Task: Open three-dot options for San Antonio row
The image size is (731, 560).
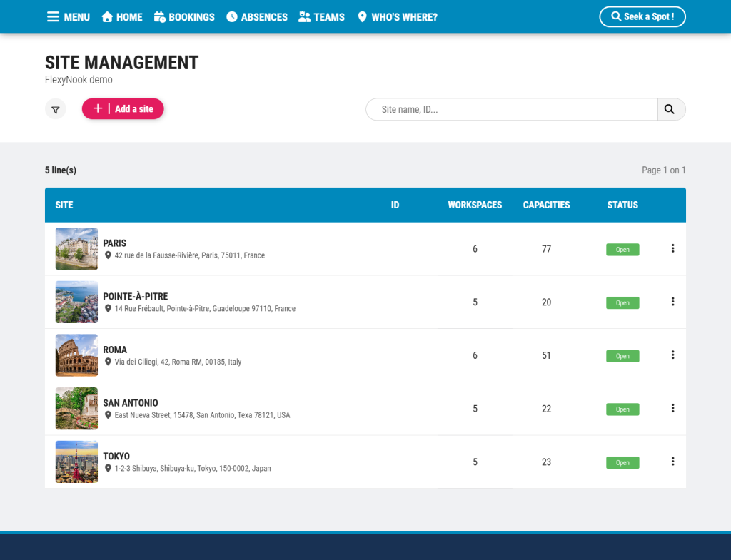Action: 672,408
